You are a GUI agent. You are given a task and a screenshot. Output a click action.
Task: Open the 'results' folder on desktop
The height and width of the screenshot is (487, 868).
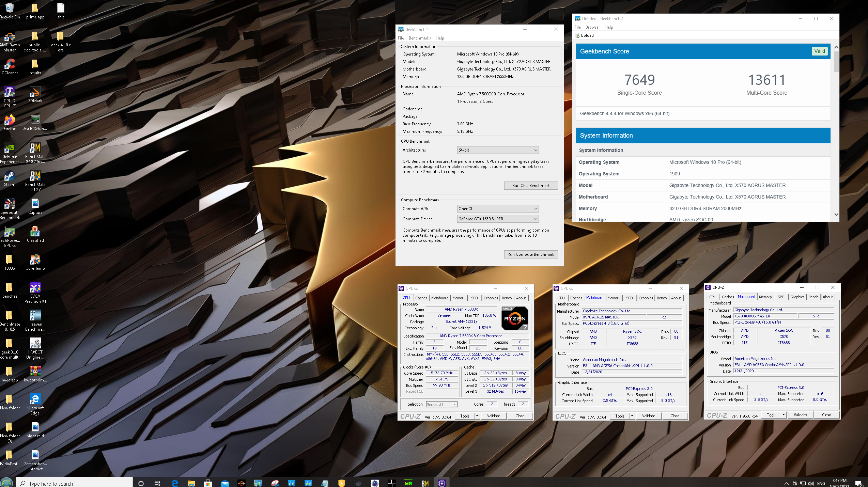tap(35, 67)
